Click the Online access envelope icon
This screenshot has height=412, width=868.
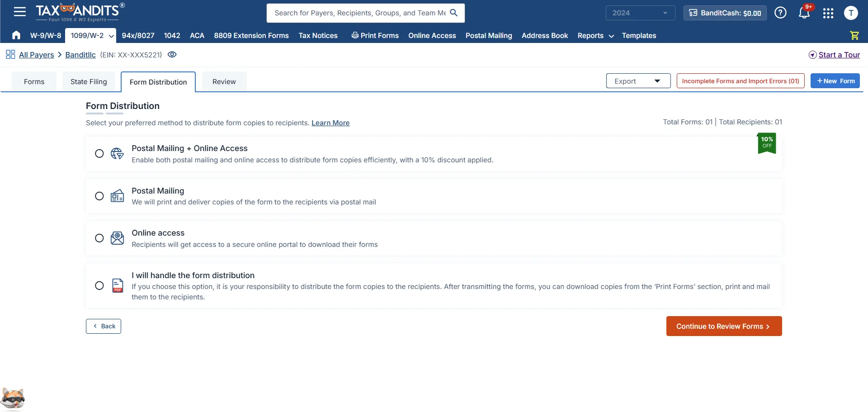tap(117, 238)
